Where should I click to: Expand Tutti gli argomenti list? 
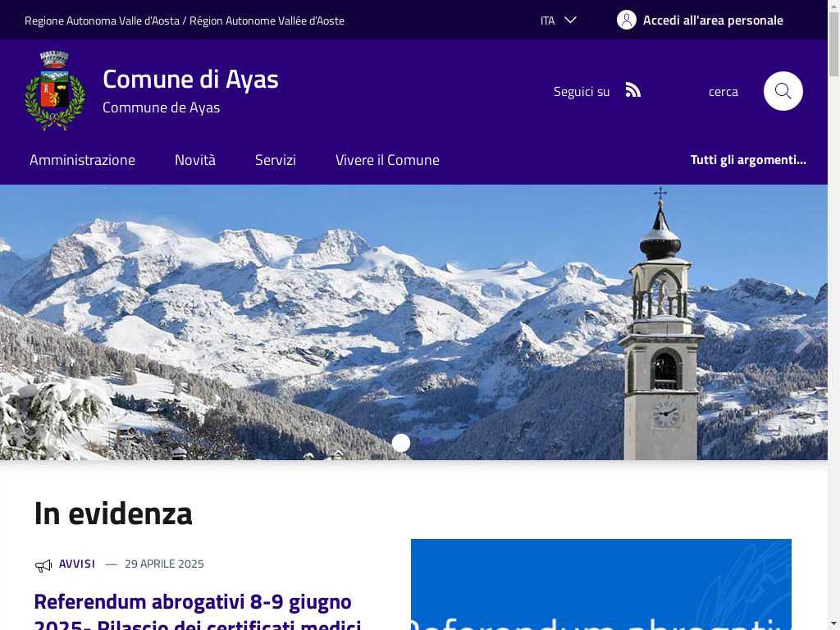pos(748,160)
